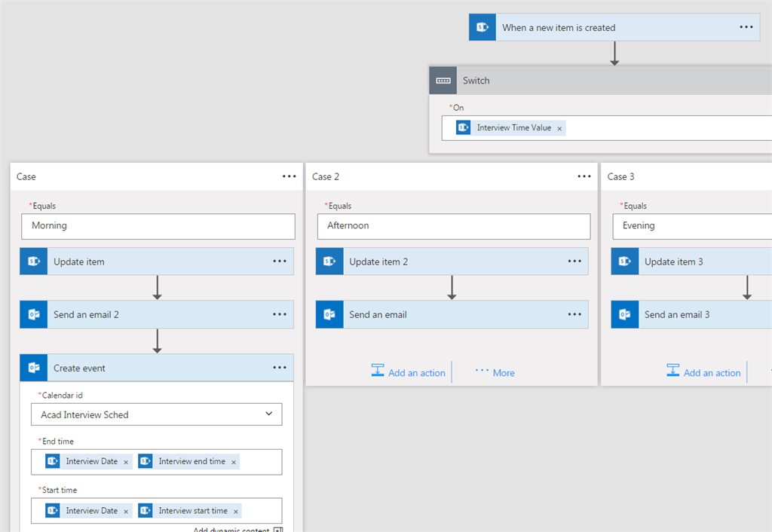Remove 'Interview Date' token from End time
The width and height of the screenshot is (772, 532).
126,462
